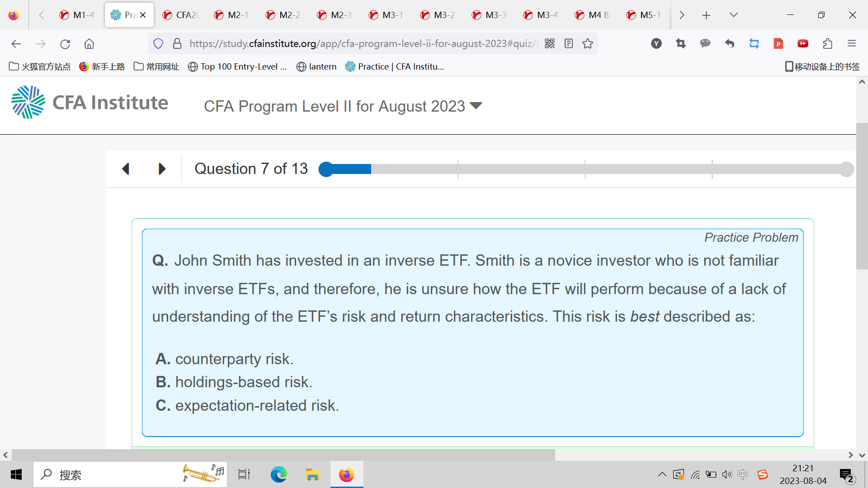This screenshot has width=868, height=488.
Task: Switch to the M2-3 tab
Action: coord(335,15)
